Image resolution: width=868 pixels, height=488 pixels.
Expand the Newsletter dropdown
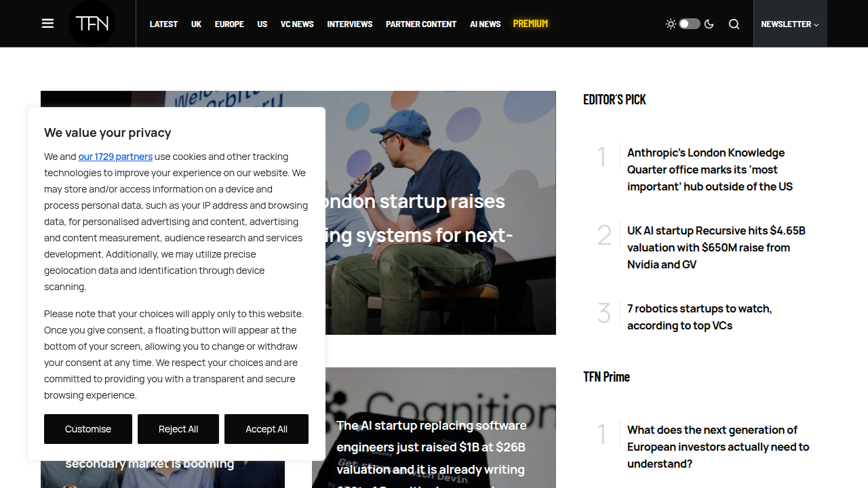tap(790, 24)
